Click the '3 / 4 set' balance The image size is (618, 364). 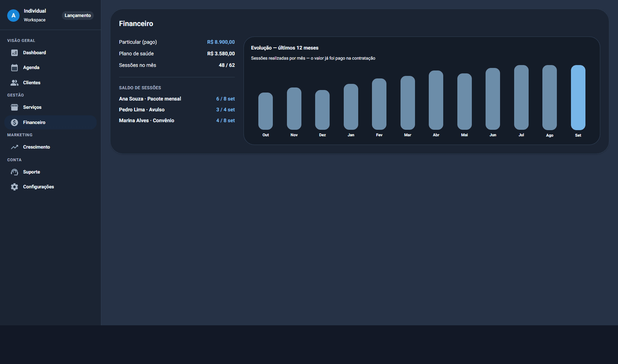[x=225, y=110]
